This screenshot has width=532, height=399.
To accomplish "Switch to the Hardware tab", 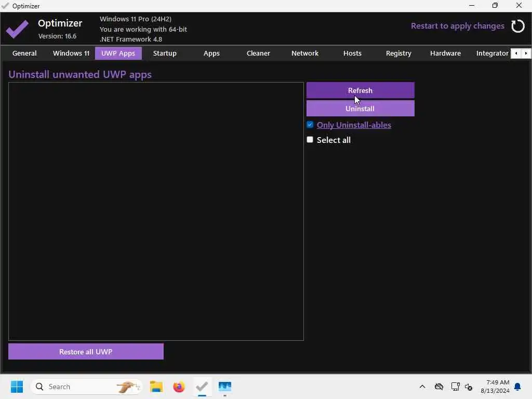I will point(445,54).
